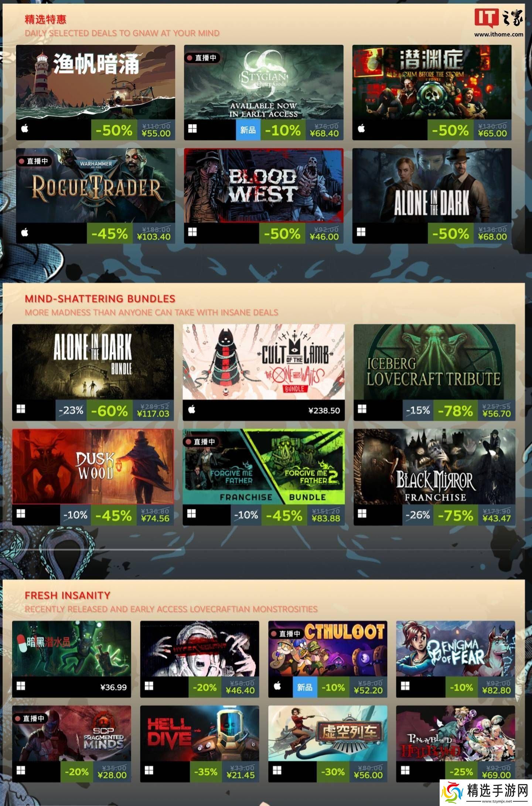
Task: Open the Alone in the Dark bundle thumbnail
Action: pos(93,362)
